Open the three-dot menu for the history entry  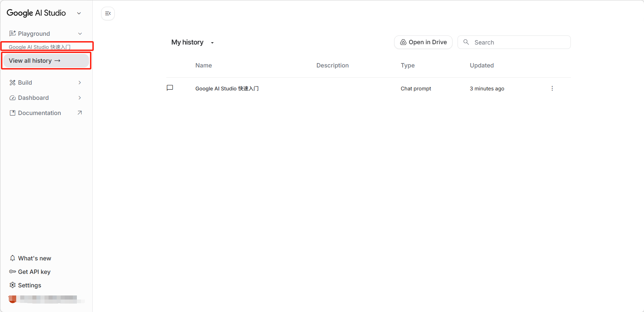[552, 88]
